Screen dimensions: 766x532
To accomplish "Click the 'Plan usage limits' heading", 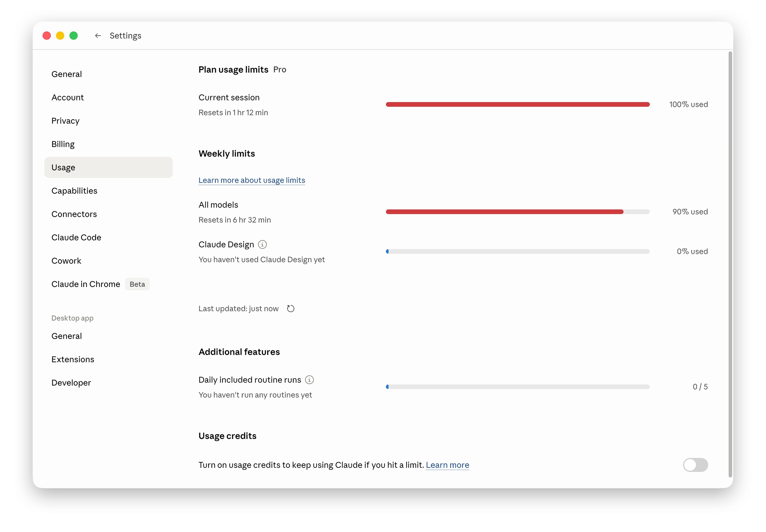I will [x=233, y=70].
